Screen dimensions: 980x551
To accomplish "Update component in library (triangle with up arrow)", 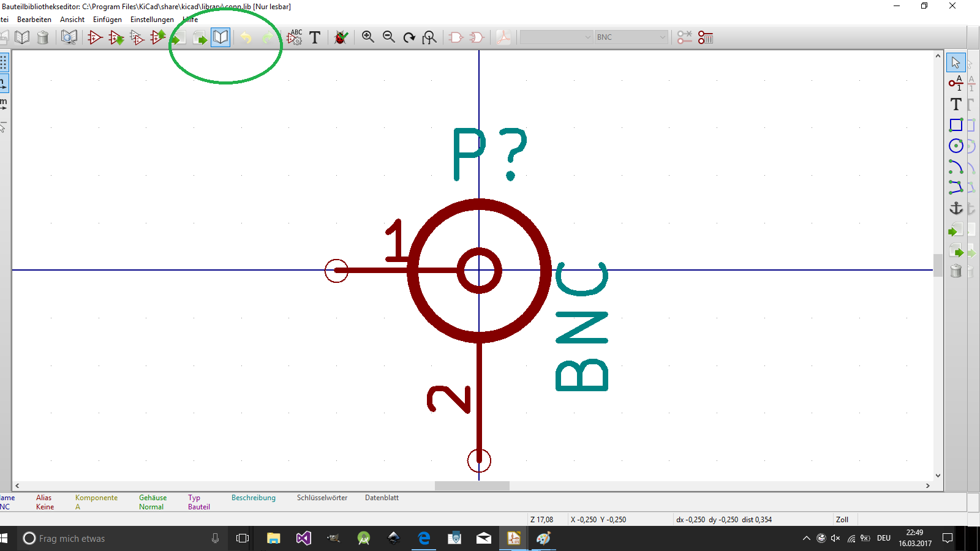I will 158,37.
